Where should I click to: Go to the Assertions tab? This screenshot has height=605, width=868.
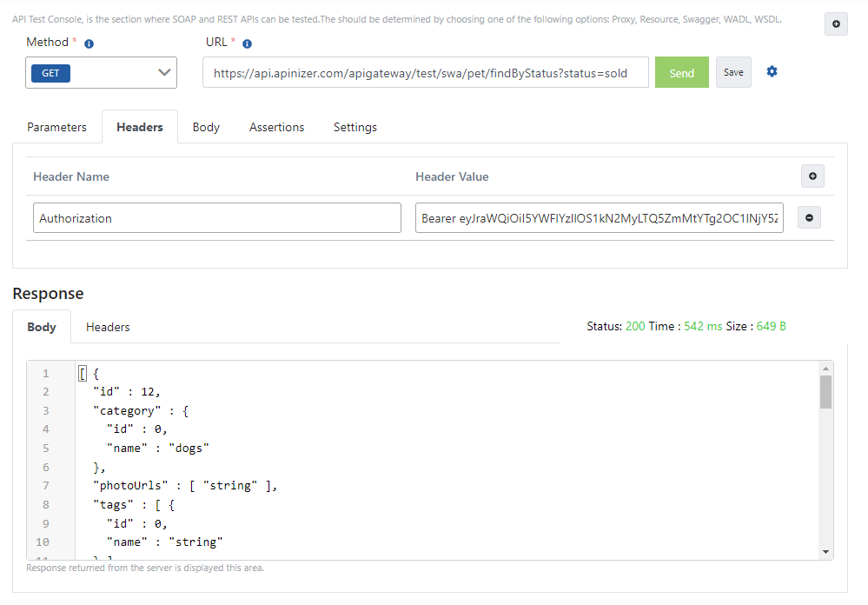(276, 127)
